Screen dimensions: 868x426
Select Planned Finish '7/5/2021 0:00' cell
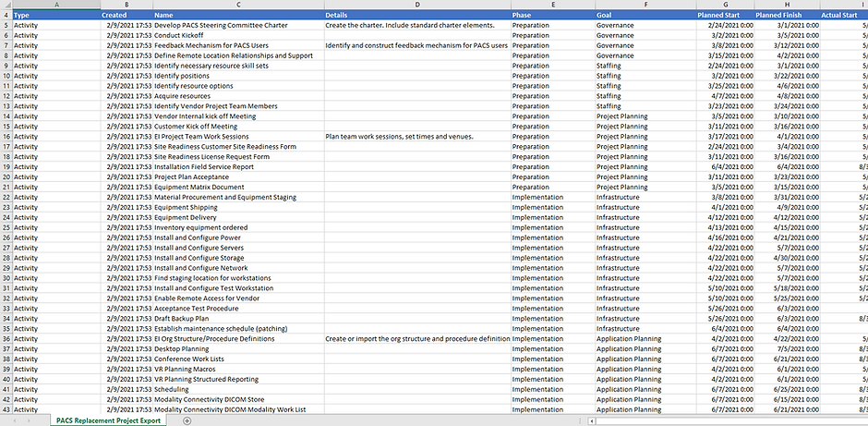(x=787, y=349)
